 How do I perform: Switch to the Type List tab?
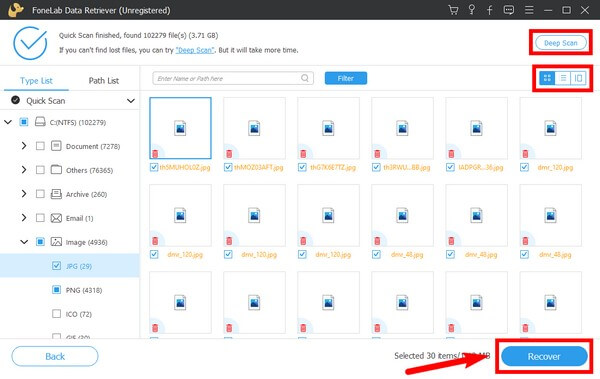click(x=36, y=80)
